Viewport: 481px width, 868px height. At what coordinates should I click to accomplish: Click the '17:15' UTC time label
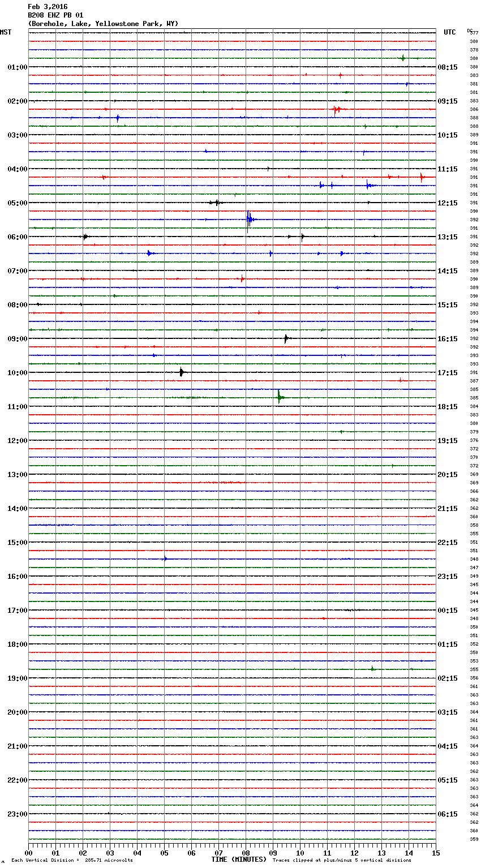point(448,373)
